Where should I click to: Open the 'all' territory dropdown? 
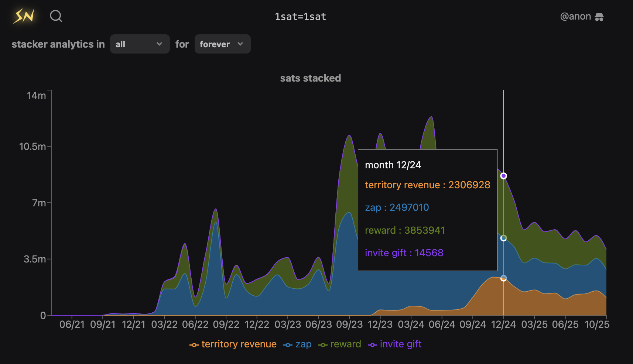point(140,44)
